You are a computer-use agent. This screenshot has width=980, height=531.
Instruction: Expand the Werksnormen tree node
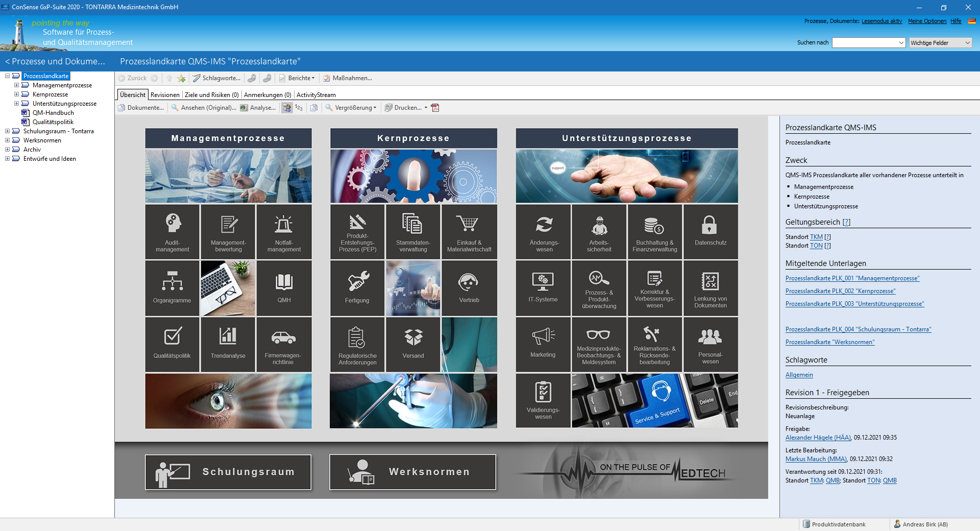click(7, 140)
